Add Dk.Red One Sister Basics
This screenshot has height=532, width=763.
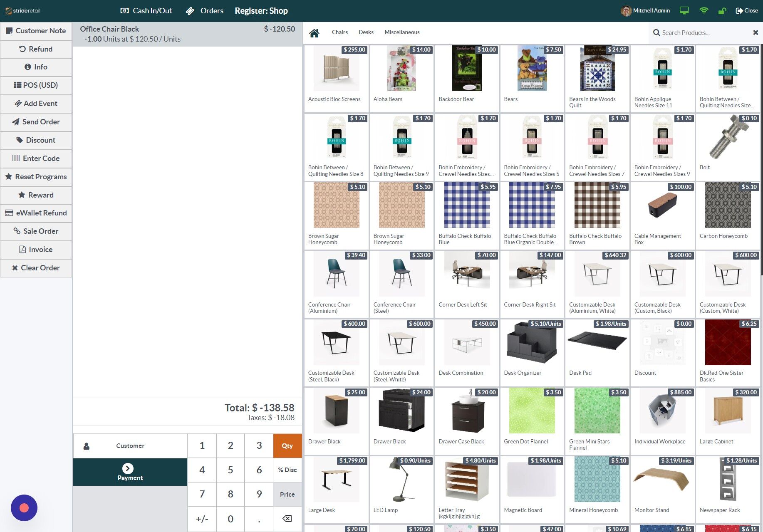(728, 353)
